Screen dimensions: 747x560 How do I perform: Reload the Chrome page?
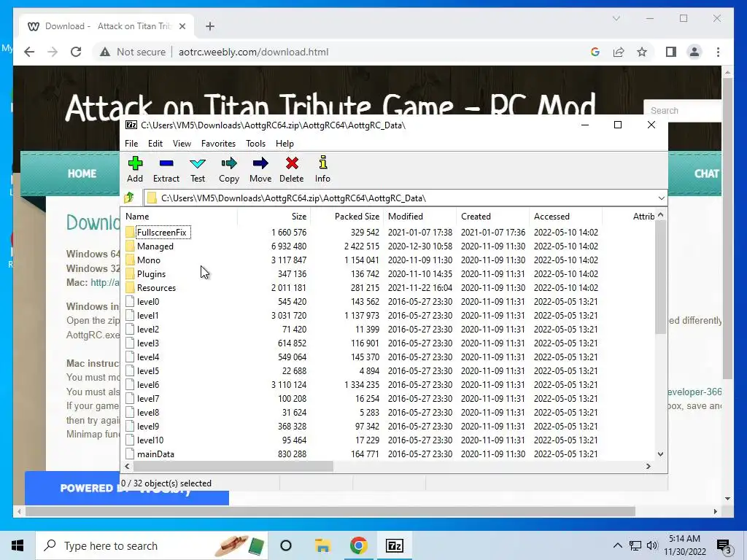tap(76, 52)
